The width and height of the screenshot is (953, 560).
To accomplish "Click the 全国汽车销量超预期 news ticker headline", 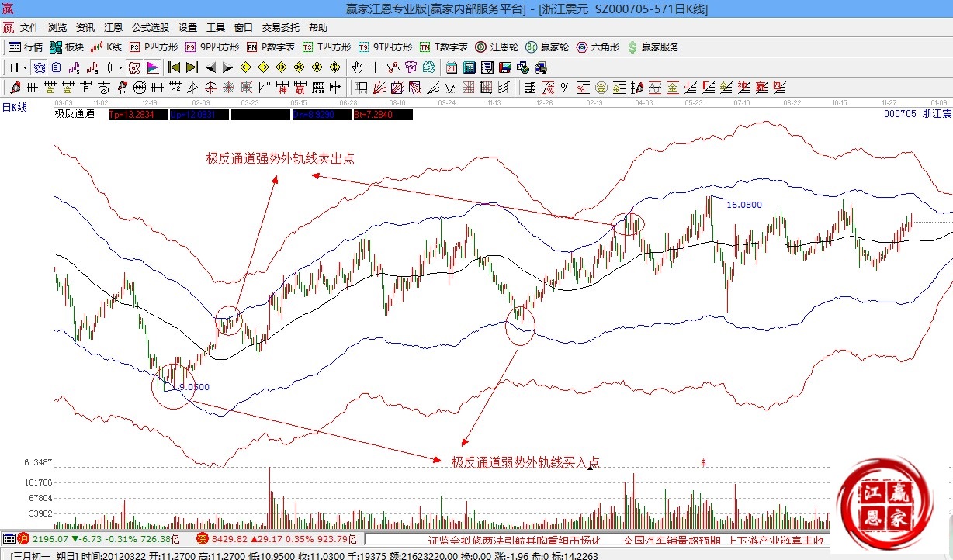I will tap(671, 539).
